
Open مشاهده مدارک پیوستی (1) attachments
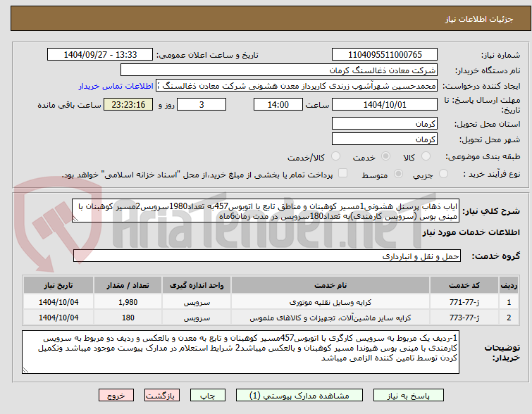(299, 396)
